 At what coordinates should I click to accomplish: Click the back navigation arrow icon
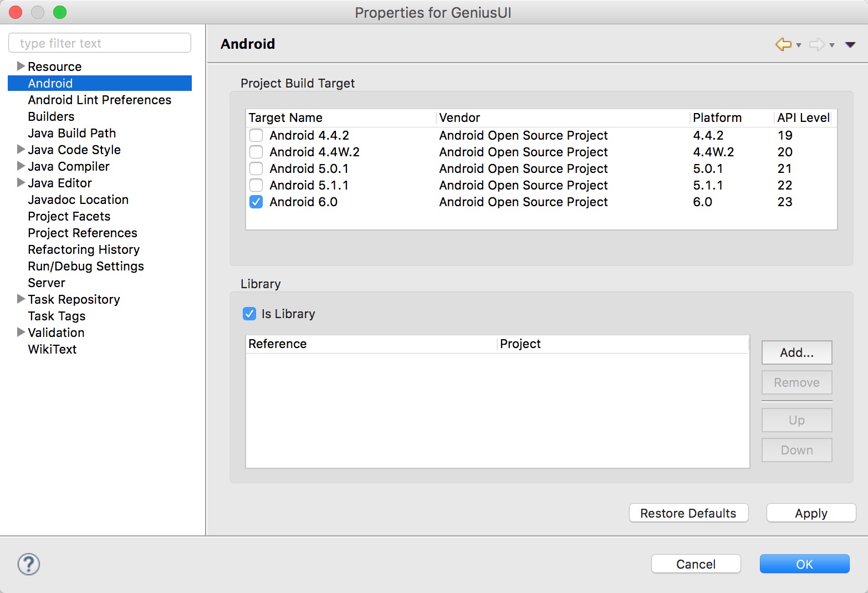pyautogui.click(x=783, y=44)
